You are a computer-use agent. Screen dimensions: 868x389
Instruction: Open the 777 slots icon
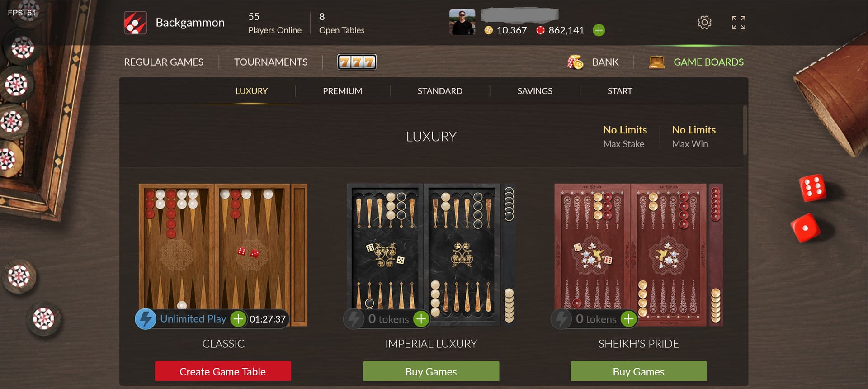[x=357, y=62]
